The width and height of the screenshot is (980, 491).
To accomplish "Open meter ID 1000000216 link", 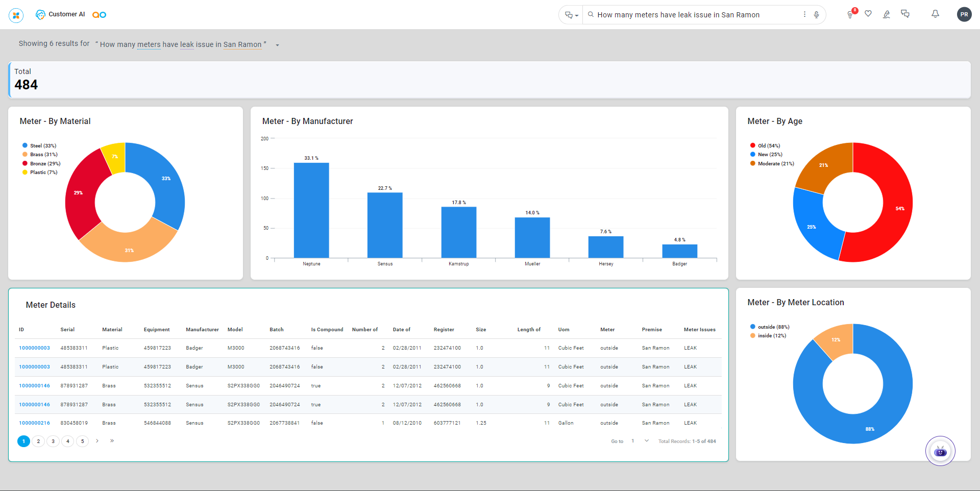I will [x=34, y=423].
